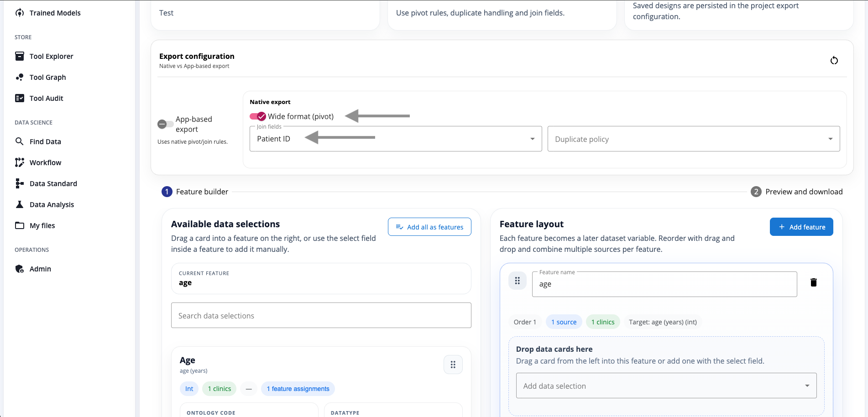Go to Workflow section
This screenshot has height=417, width=868.
(x=45, y=162)
